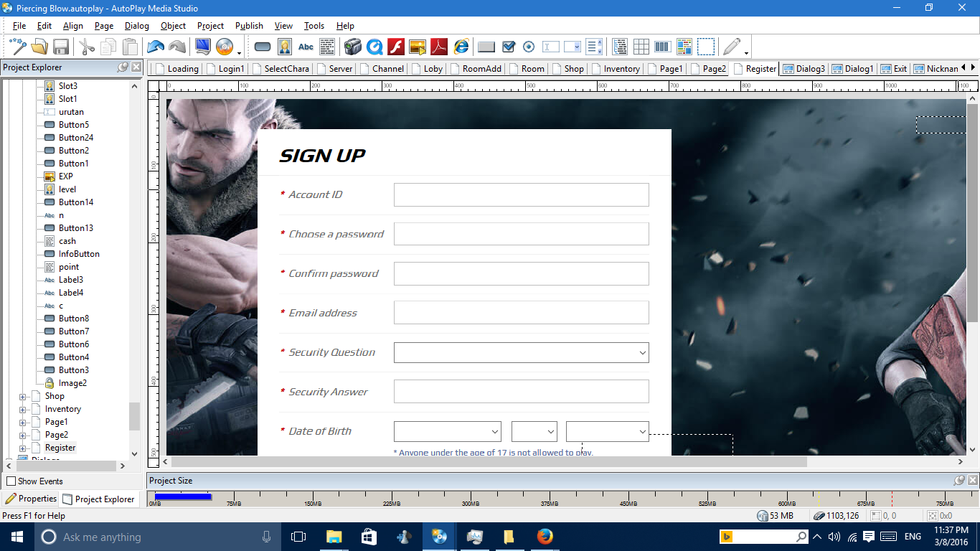Insert a RadioButton object from toolbar

coord(529,47)
